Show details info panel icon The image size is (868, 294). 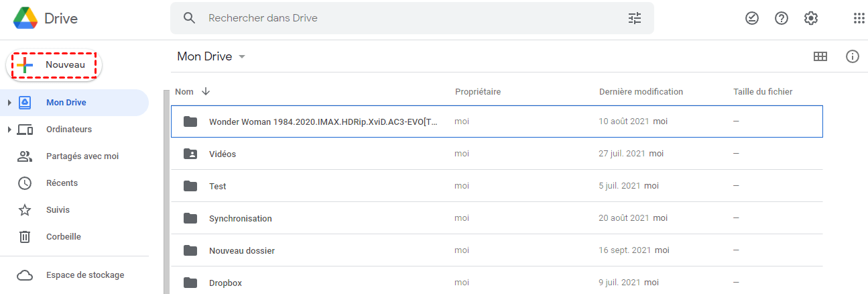[x=853, y=57]
